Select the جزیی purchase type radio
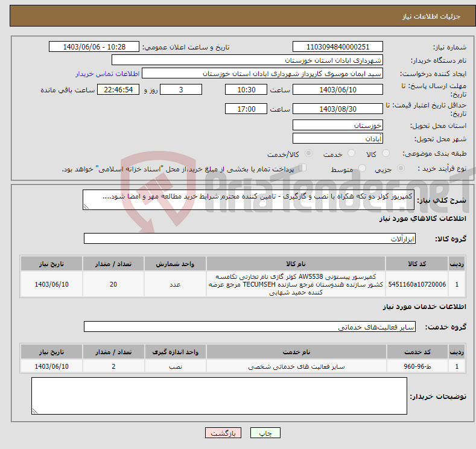 pos(401,168)
